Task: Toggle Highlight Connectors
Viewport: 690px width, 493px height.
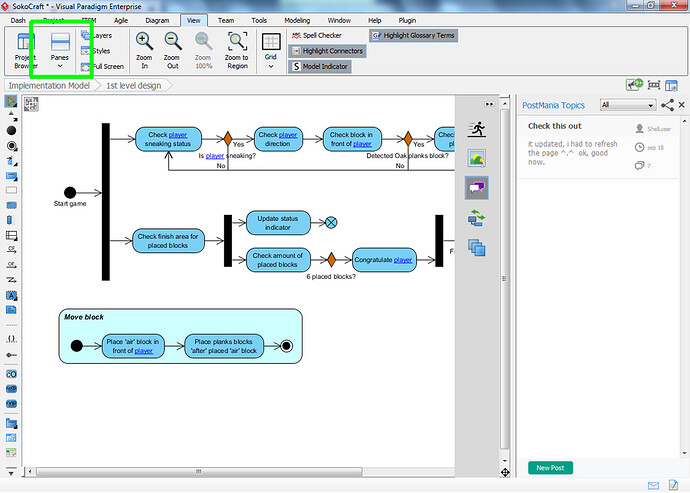Action: [327, 51]
